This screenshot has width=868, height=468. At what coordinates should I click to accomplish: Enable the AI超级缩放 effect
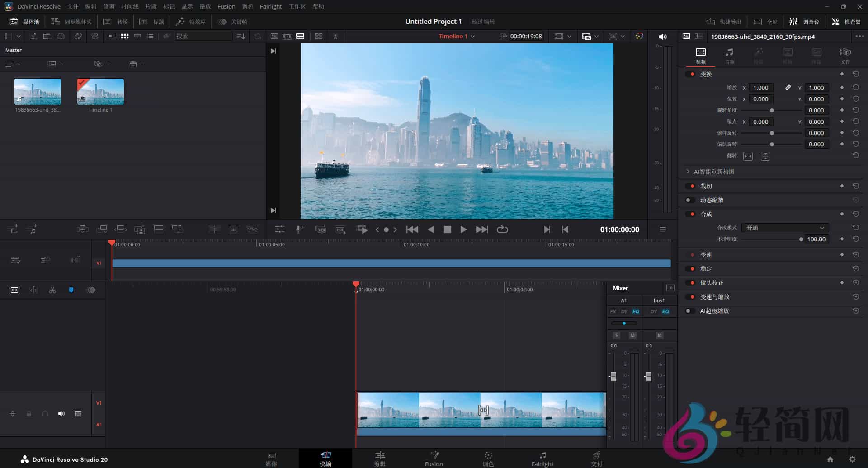[690, 311]
